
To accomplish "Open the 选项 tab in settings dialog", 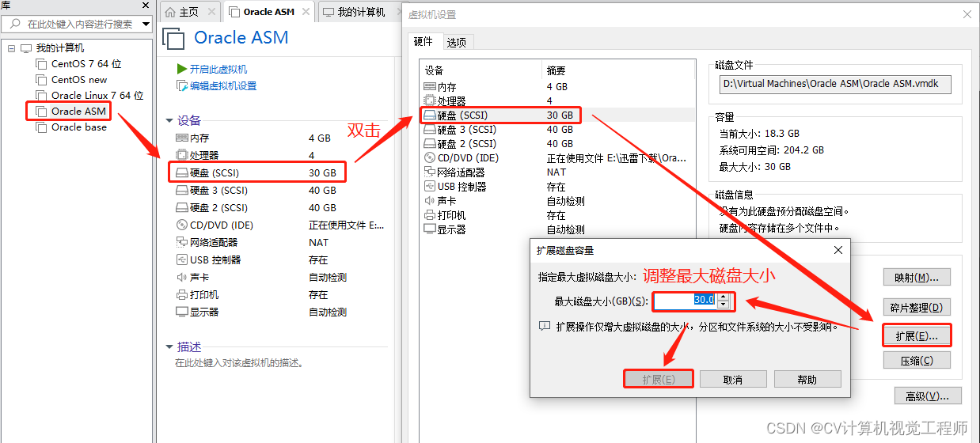I will coord(456,42).
